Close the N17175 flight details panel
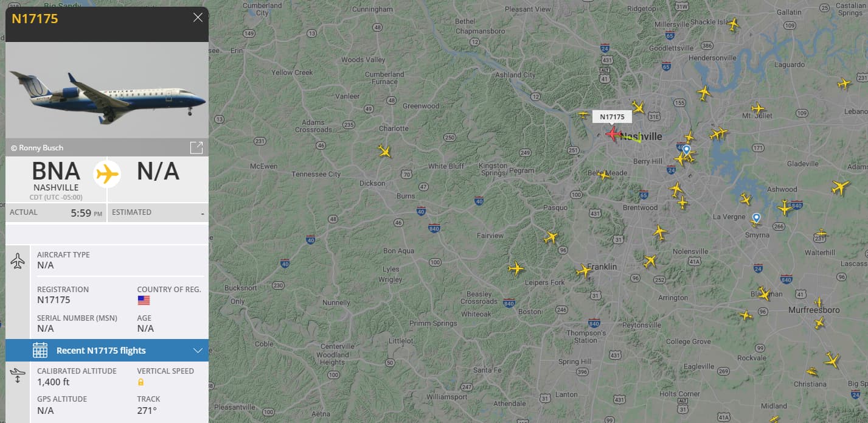The width and height of the screenshot is (868, 423). coord(198,18)
